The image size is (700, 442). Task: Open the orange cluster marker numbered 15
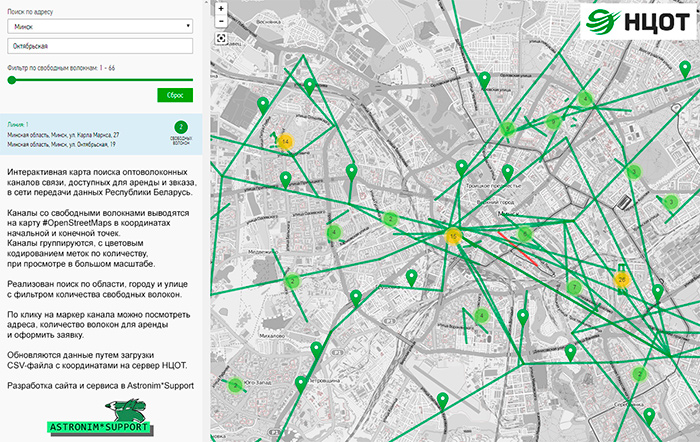pyautogui.click(x=454, y=237)
